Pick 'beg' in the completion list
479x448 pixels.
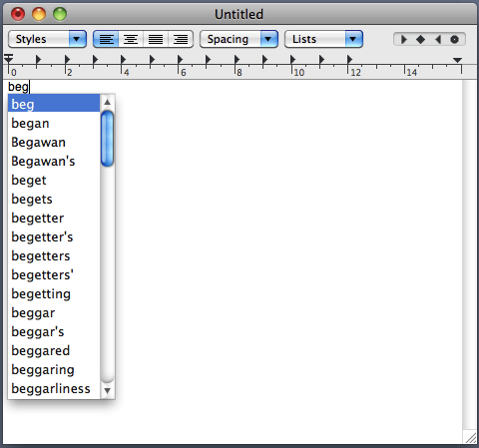coord(54,104)
